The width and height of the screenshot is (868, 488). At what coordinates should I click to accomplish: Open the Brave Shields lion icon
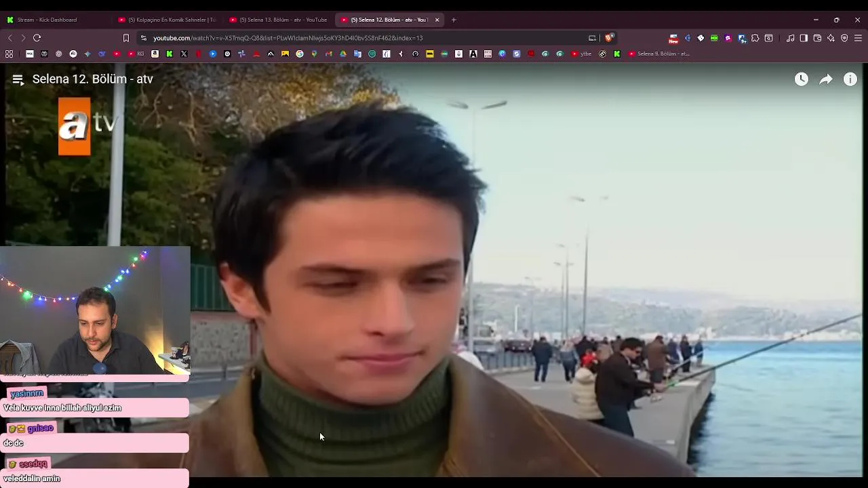point(608,38)
